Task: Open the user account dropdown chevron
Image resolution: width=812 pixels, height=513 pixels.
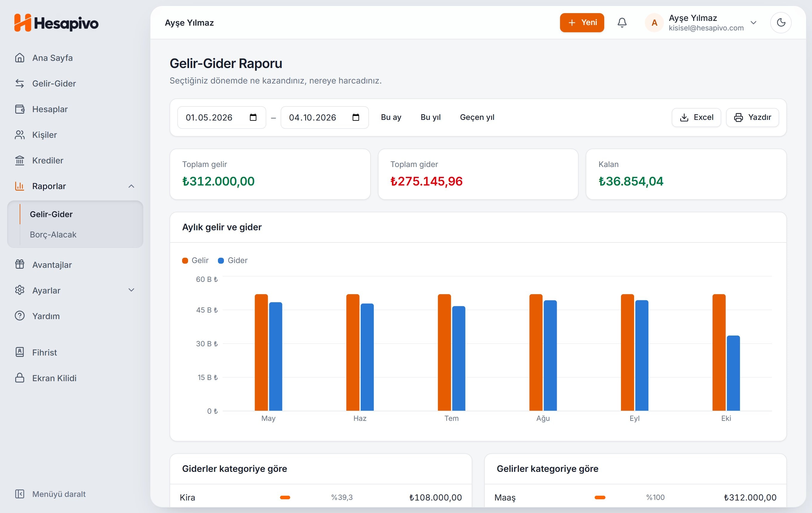Action: coord(753,23)
